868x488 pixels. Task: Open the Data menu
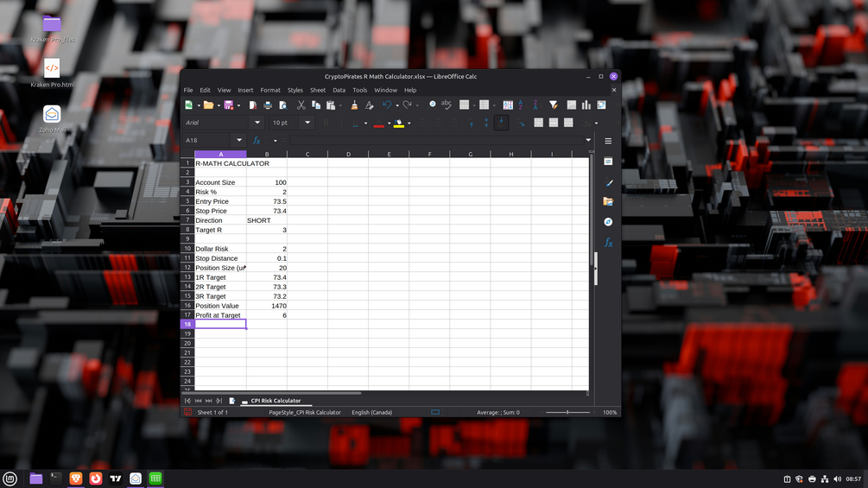[339, 90]
